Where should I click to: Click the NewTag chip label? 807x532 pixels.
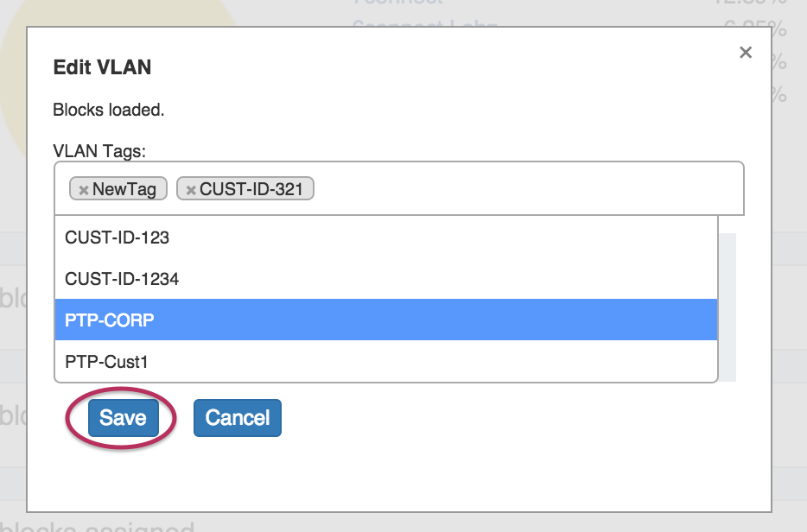click(124, 189)
